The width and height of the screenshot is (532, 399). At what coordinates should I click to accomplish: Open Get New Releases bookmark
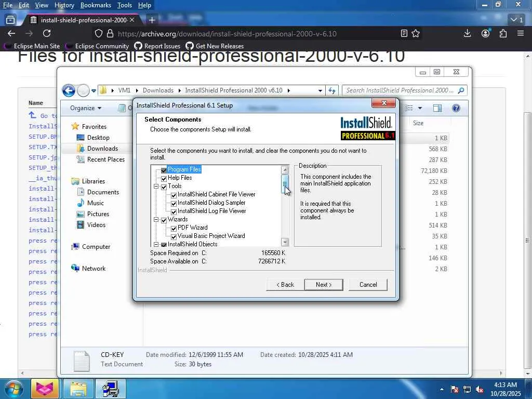pyautogui.click(x=215, y=46)
